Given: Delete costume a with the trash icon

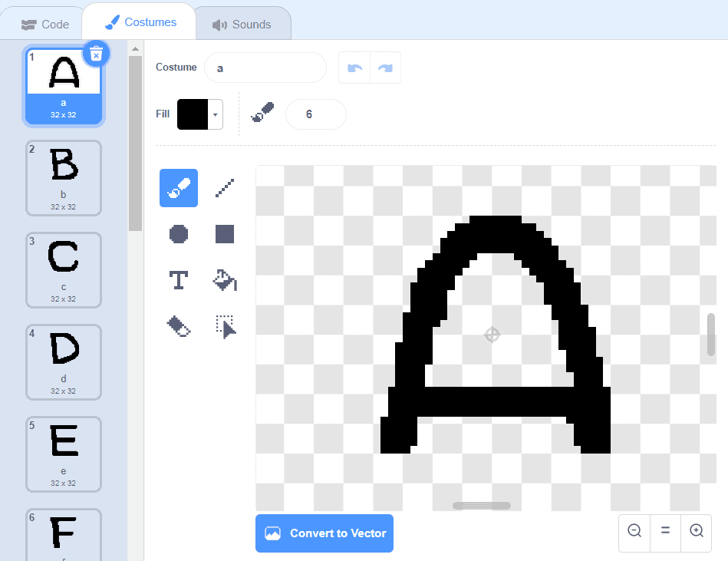Looking at the screenshot, I should point(96,54).
